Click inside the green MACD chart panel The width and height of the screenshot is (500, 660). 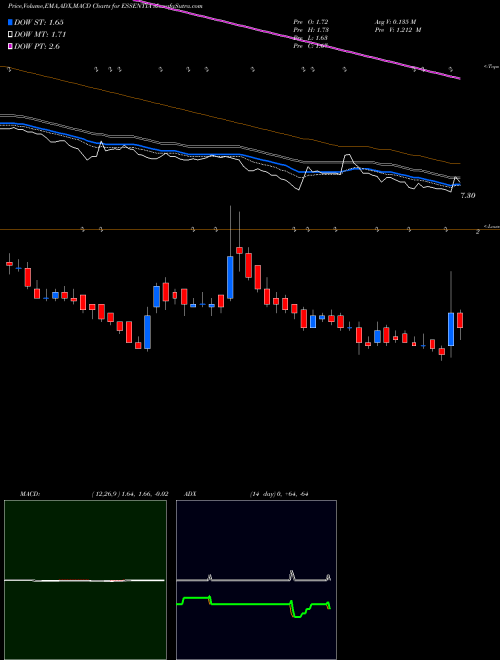coord(85,580)
